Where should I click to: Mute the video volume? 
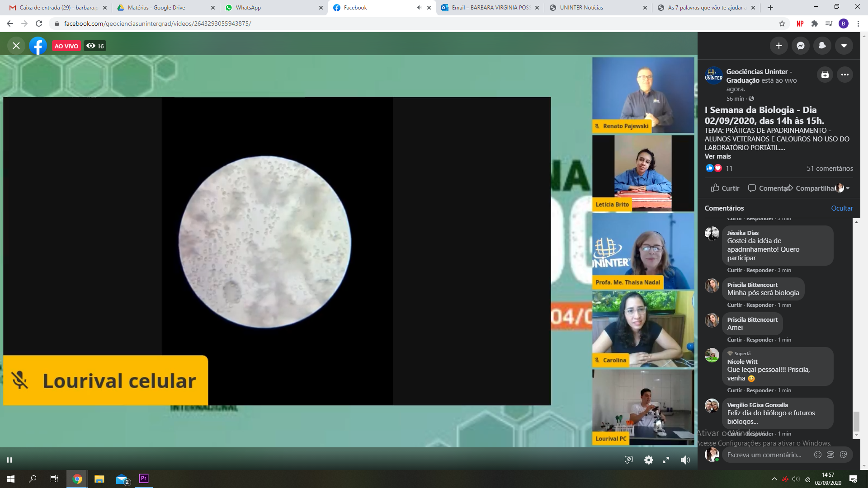pyautogui.click(x=685, y=460)
